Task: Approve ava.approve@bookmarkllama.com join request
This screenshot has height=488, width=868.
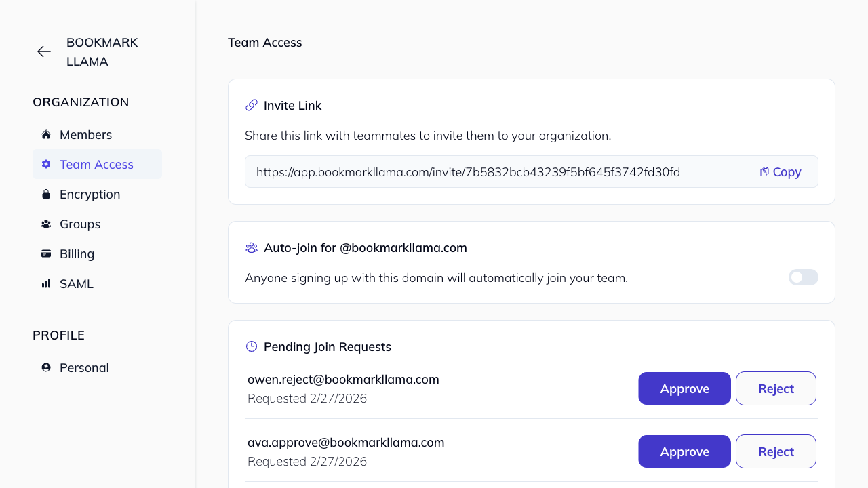Action: coord(684,451)
